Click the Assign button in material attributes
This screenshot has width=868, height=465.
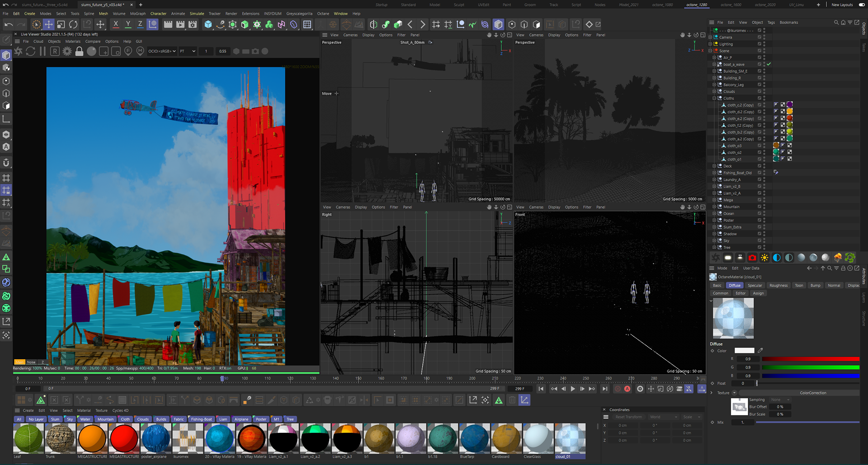tap(758, 293)
